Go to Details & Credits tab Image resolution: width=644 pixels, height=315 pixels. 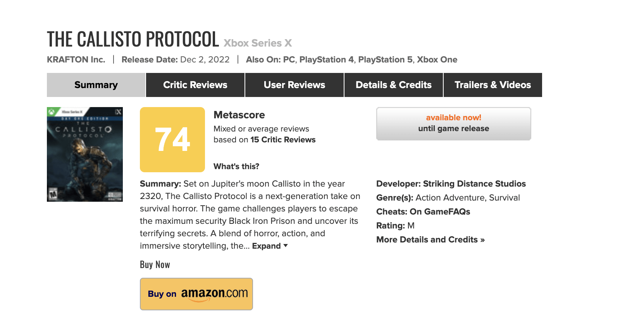coord(393,85)
